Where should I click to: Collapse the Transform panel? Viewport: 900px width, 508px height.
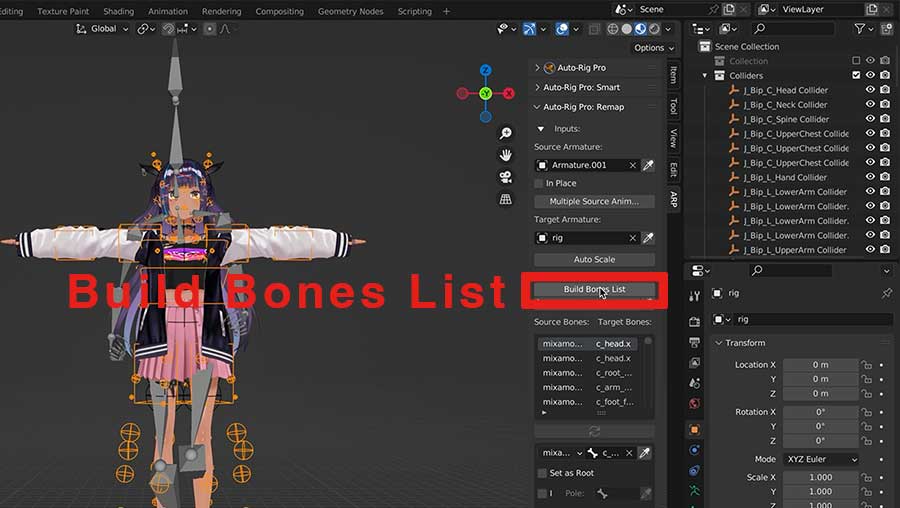click(x=719, y=343)
